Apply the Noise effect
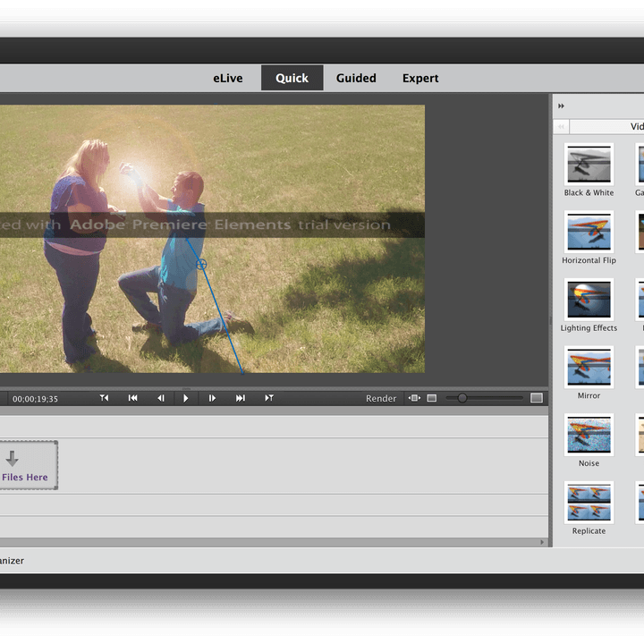 point(589,435)
